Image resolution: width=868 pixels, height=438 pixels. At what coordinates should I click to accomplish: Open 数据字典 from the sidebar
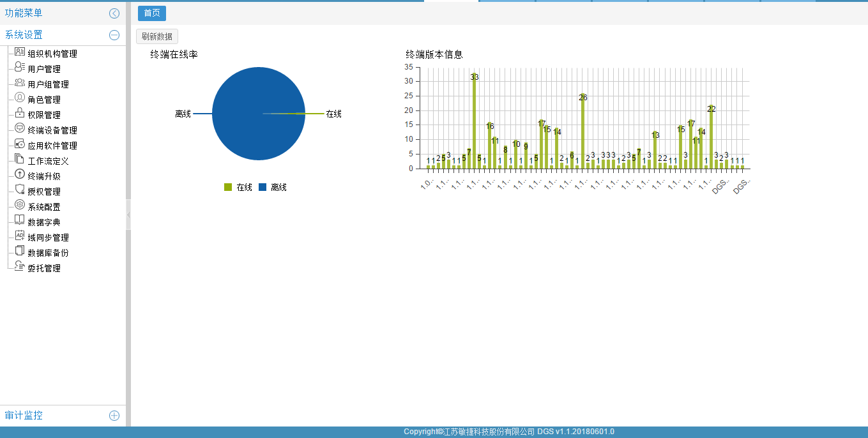pos(44,222)
